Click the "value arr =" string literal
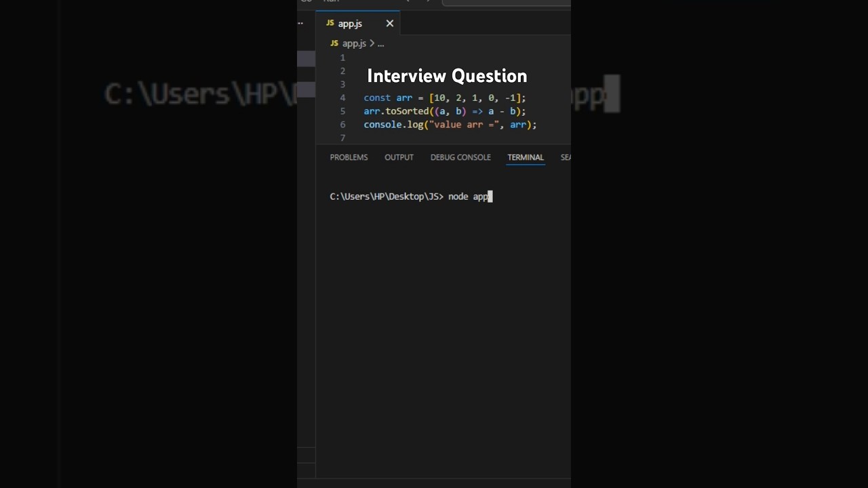This screenshot has width=868, height=488. (465, 125)
